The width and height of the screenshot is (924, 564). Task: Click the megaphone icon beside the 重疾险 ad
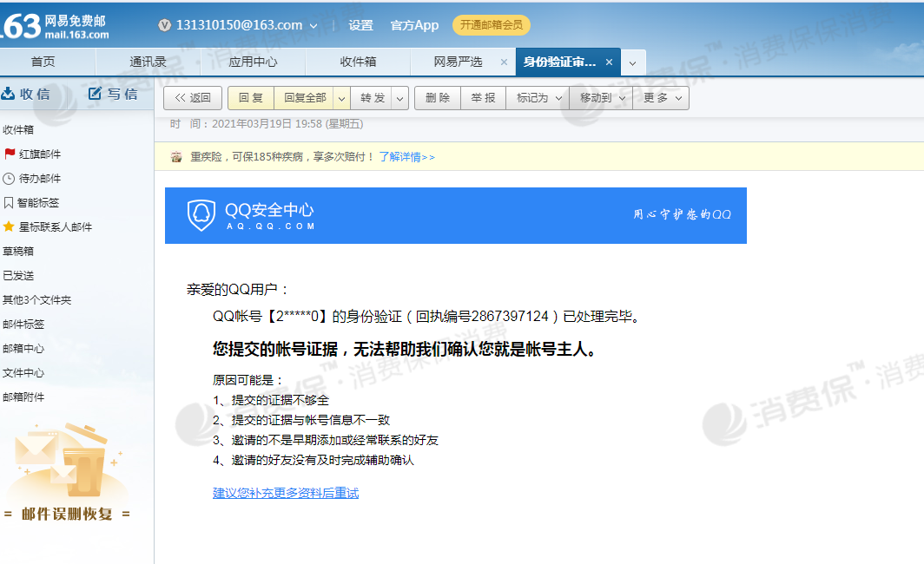coord(177,157)
